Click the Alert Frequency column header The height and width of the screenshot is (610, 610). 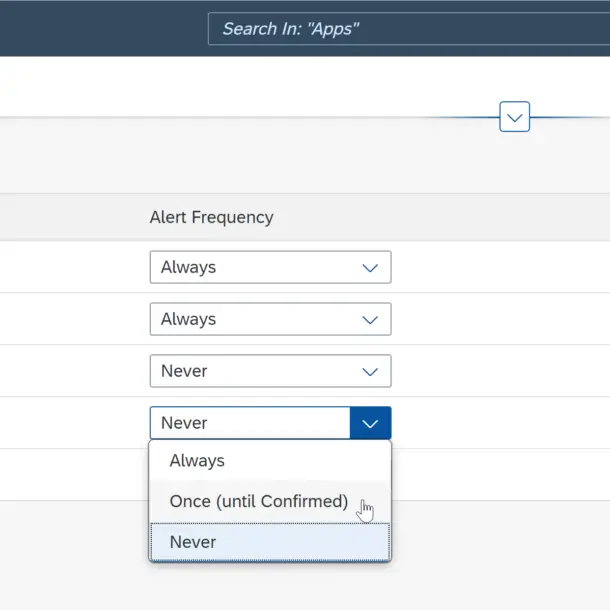[212, 217]
